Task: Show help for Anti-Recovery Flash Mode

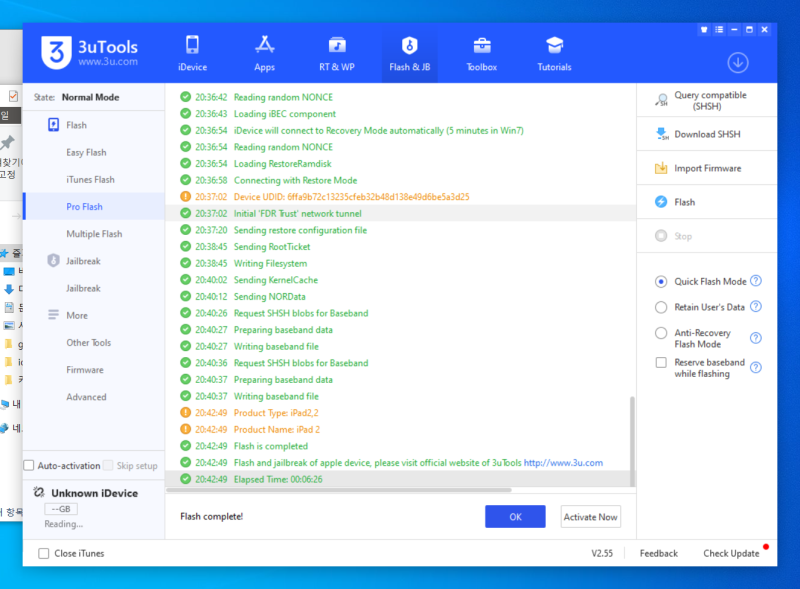Action: pyautogui.click(x=756, y=338)
